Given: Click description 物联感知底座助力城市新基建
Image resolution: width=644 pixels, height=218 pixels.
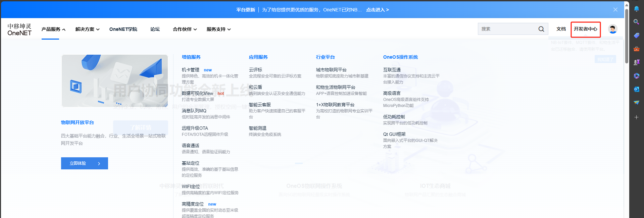Looking at the screenshot, I should [342, 76].
